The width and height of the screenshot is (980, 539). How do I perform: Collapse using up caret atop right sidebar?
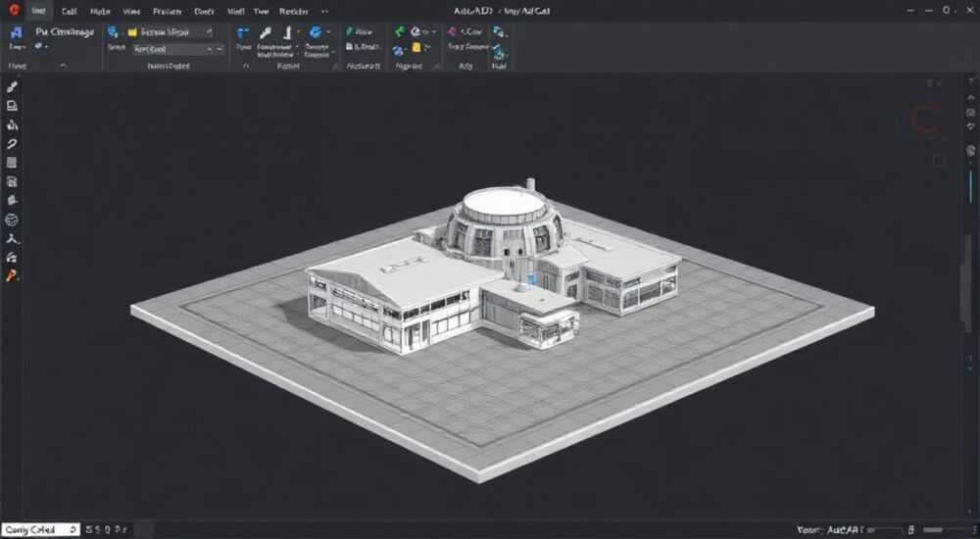point(970,98)
